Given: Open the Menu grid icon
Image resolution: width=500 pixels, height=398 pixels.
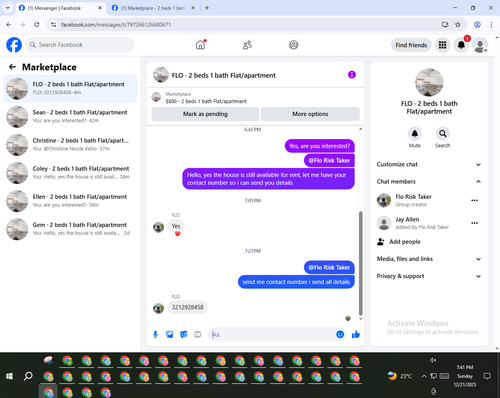Looking at the screenshot, I should point(442,45).
